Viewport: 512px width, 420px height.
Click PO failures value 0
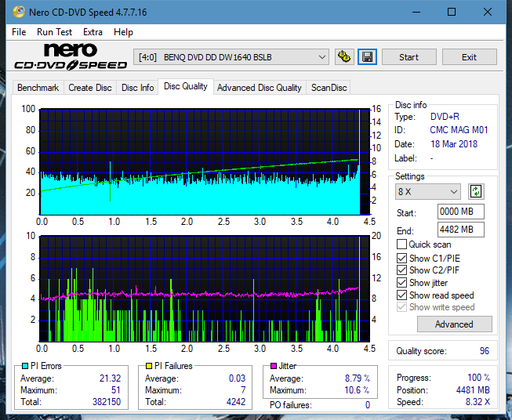(368, 405)
